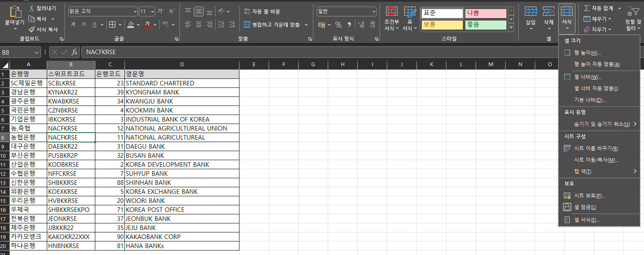Decrease indent icon

click(221, 25)
